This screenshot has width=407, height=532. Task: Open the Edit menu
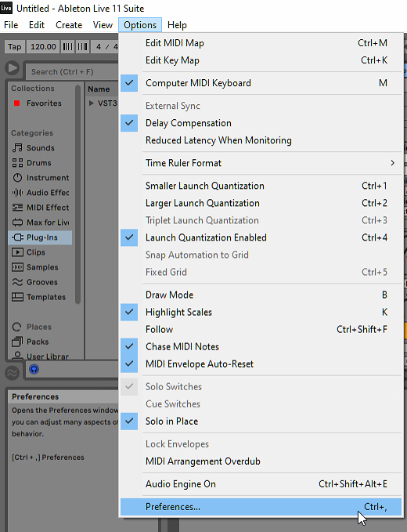click(37, 25)
